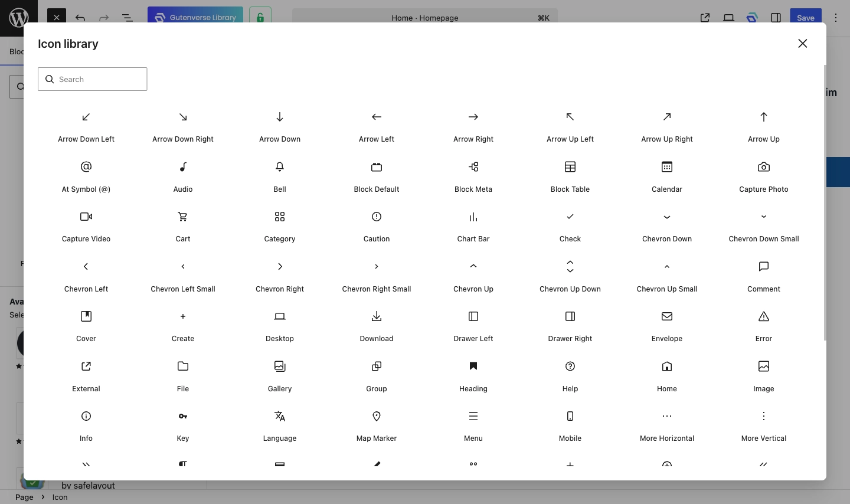Choose the Bell icon

(280, 168)
